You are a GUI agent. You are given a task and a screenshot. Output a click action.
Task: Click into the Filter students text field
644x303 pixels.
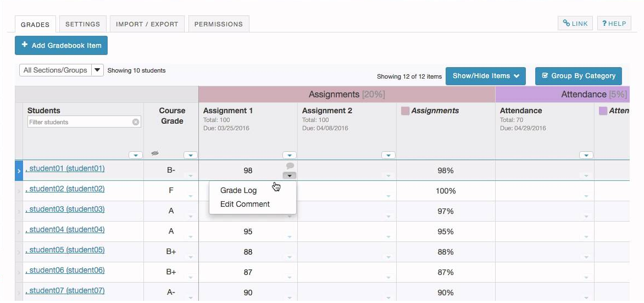pyautogui.click(x=80, y=122)
